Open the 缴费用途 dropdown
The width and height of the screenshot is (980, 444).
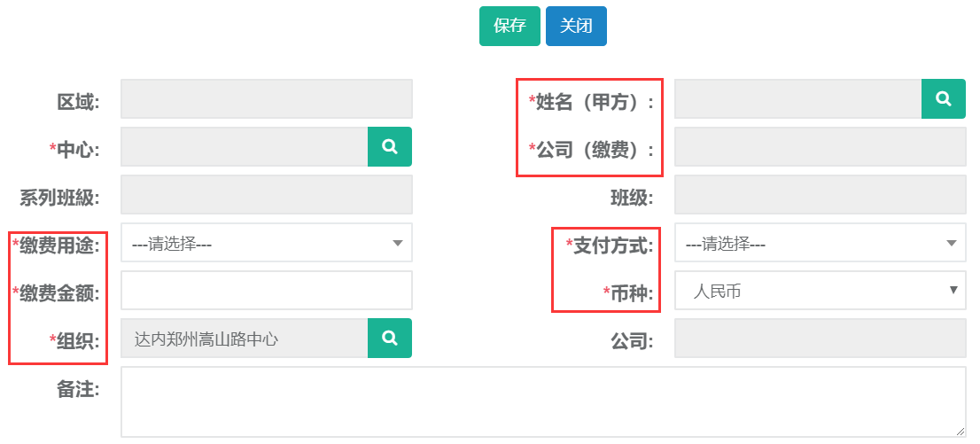pyautogui.click(x=266, y=243)
